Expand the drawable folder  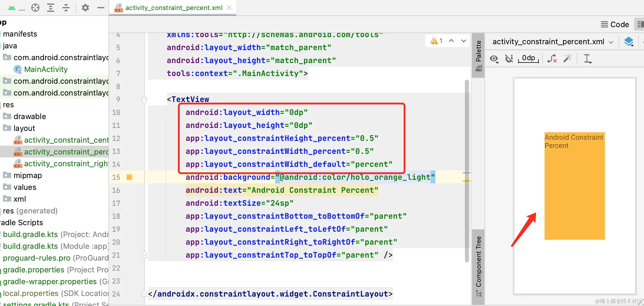(x=30, y=116)
